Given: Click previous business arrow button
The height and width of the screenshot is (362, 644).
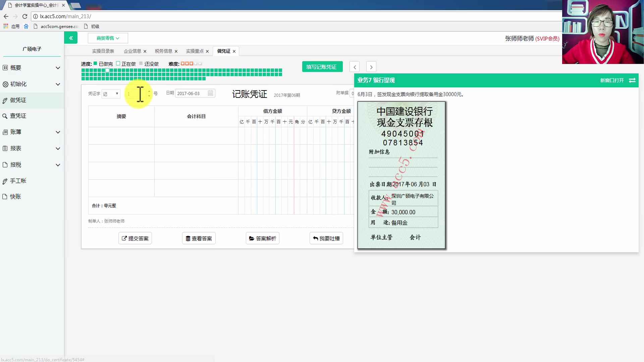Looking at the screenshot, I should [x=355, y=67].
